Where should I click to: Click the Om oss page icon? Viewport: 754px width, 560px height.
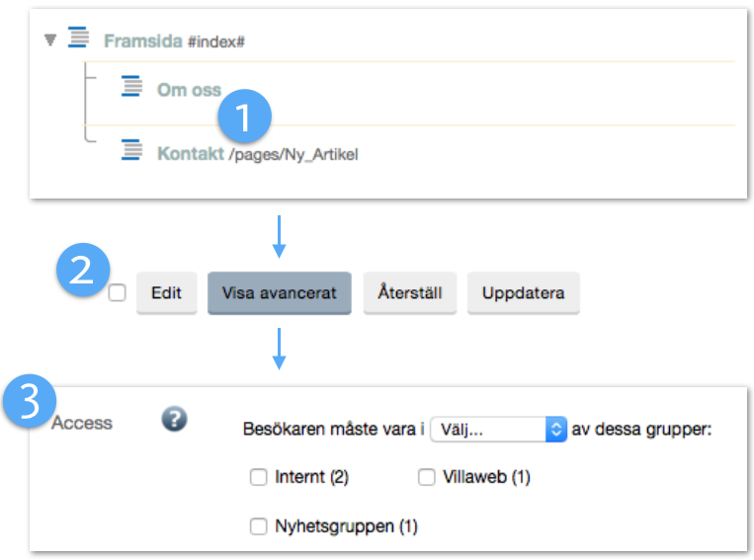(x=131, y=87)
